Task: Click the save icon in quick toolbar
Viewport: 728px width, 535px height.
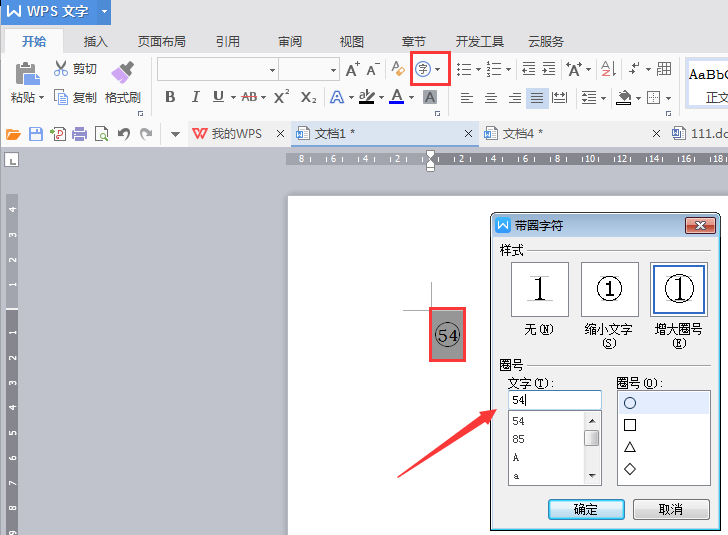Action: [36, 134]
